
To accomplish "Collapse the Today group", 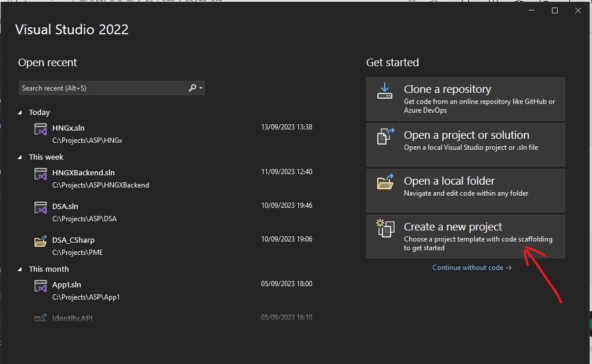I will pyautogui.click(x=21, y=112).
